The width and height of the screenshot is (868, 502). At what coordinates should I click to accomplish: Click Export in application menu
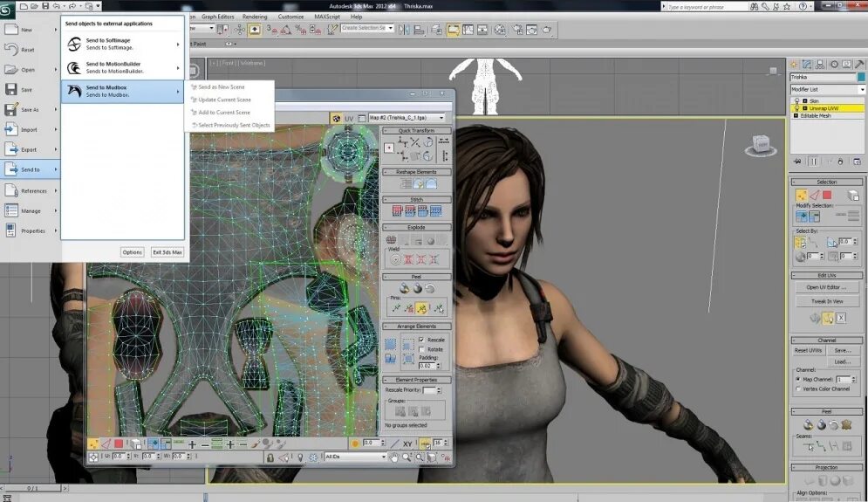30,149
